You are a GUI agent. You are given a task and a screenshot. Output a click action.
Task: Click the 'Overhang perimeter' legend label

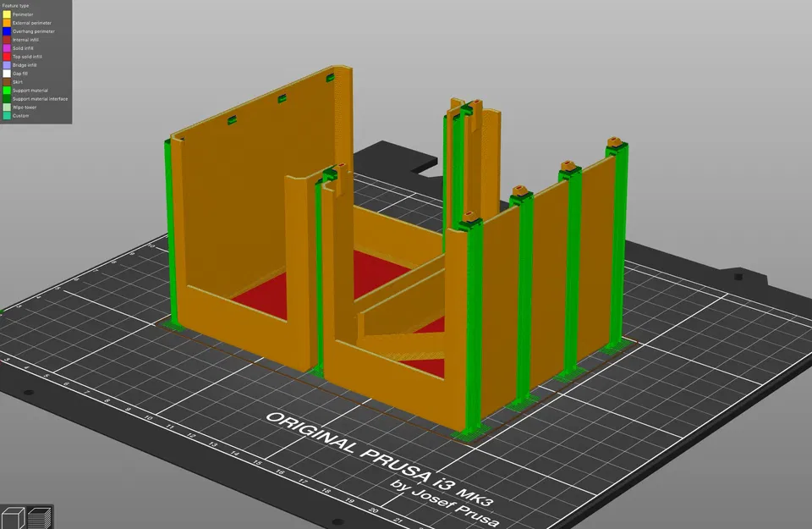pyautogui.click(x=34, y=31)
